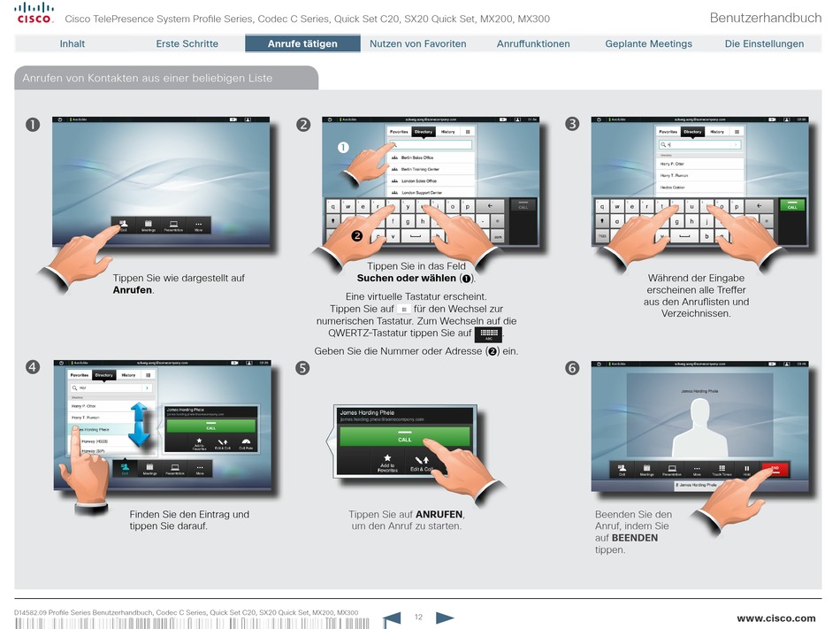Select Berlin Training Center in step 2 list

pyautogui.click(x=431, y=169)
